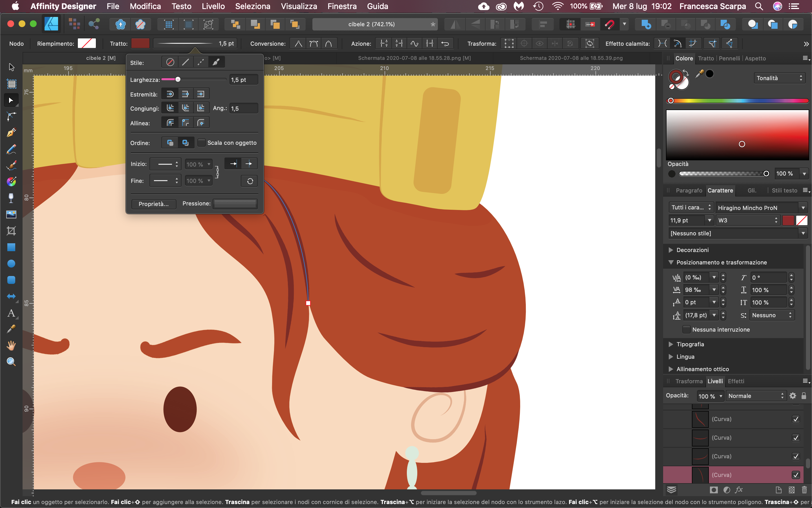Select the Zoom tool
Viewport: 812px width, 508px height.
tap(11, 362)
